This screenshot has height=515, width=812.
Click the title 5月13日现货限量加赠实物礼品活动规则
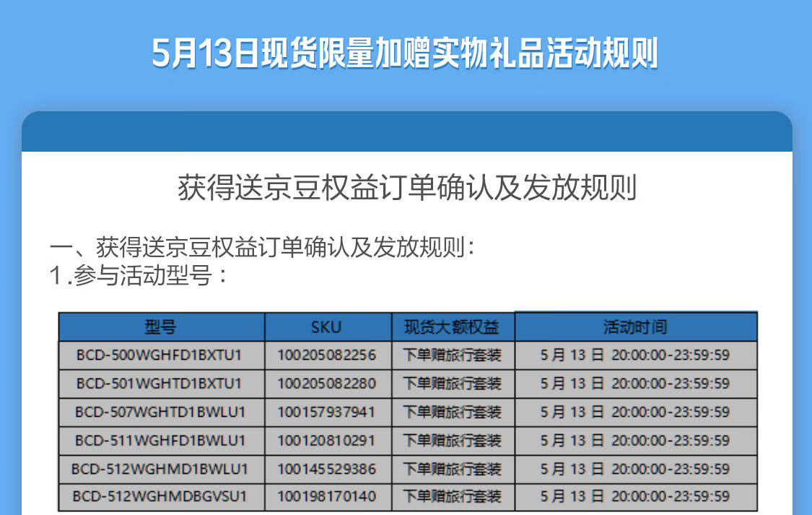click(405, 53)
